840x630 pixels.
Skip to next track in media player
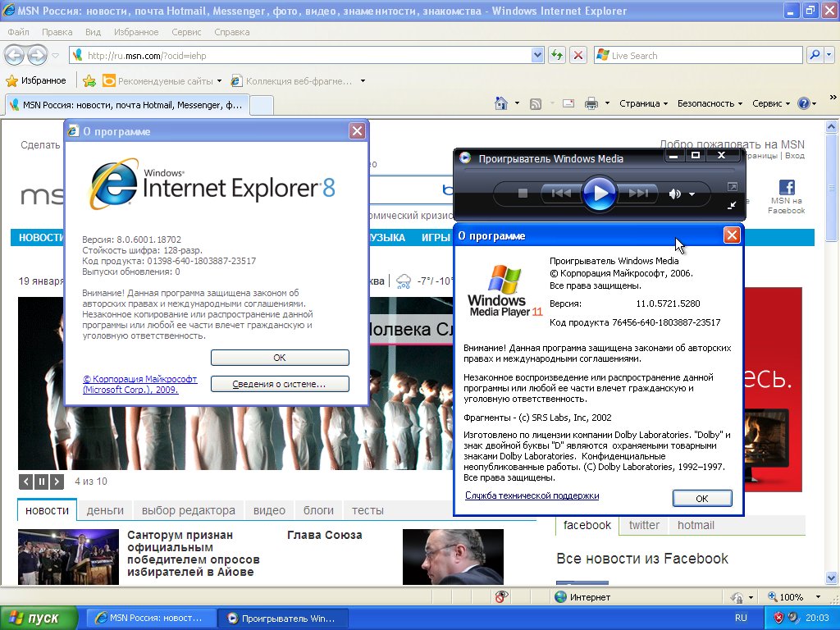coord(639,194)
